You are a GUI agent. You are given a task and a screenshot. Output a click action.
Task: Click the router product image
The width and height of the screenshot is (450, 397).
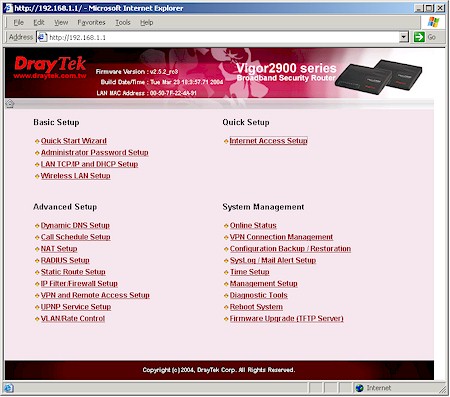(x=379, y=77)
